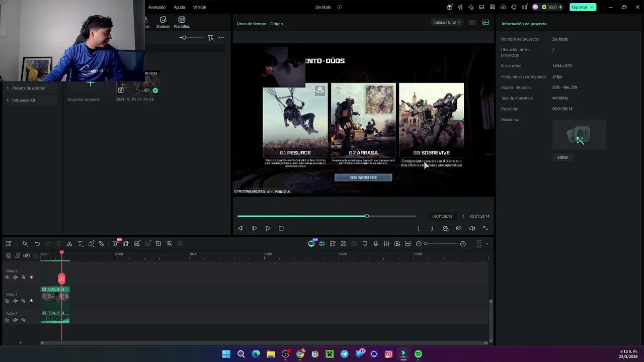The height and width of the screenshot is (362, 644).
Task: Open the preview display settings dropdown icon
Action: pos(445,228)
